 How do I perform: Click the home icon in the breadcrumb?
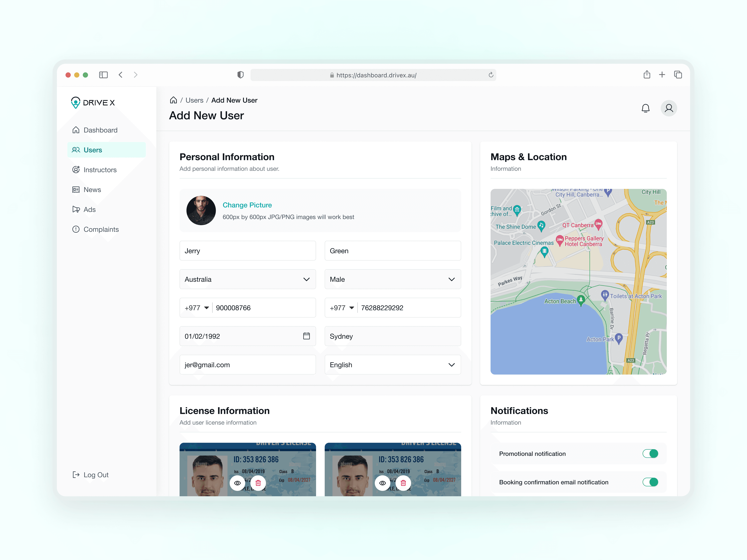point(173,100)
